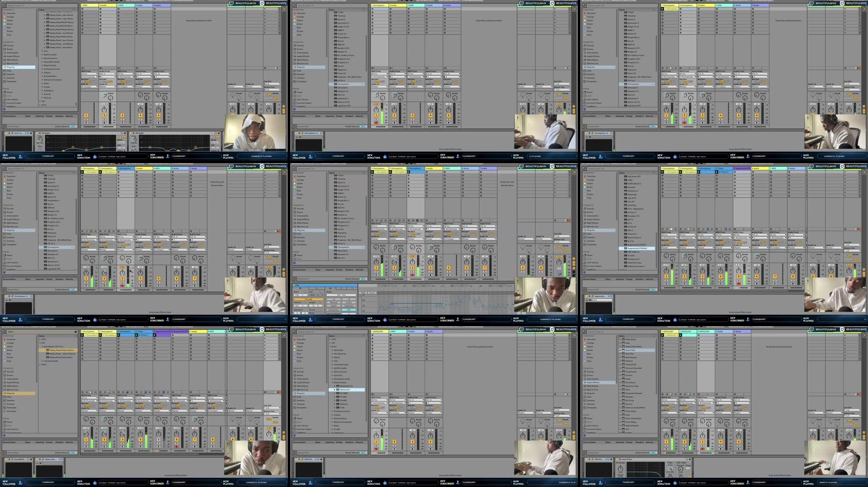Select the 2 ZENOLOGY track title bar
Viewport: 868px width, 487px height.
687,332
